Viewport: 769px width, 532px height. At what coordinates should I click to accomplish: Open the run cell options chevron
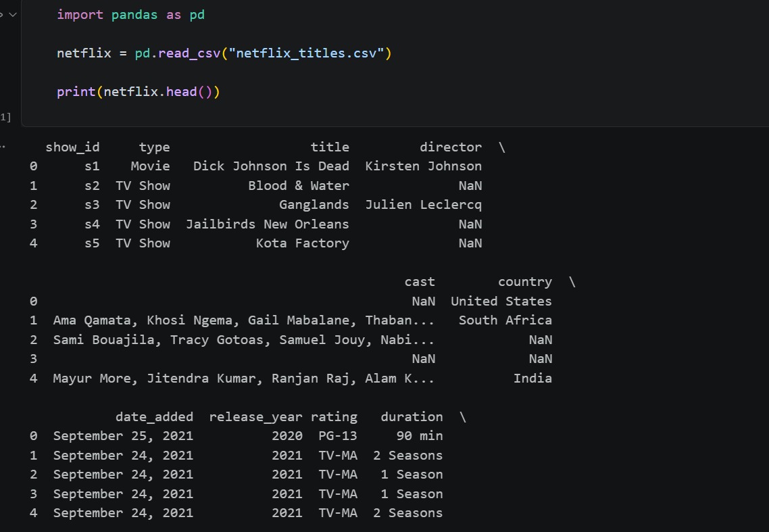14,15
